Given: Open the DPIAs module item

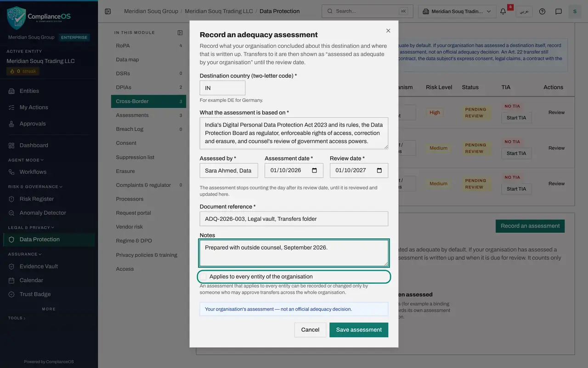Looking at the screenshot, I should tap(148, 87).
